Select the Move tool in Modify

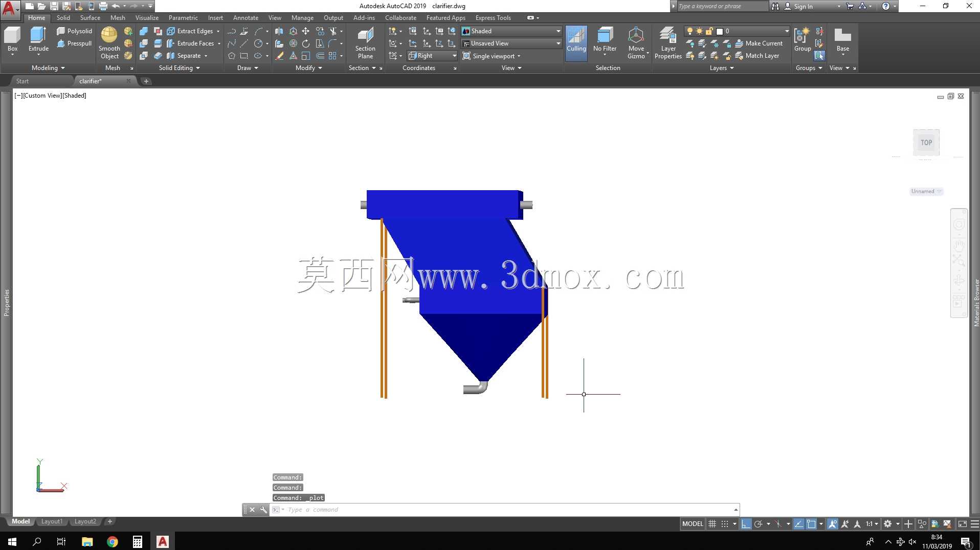305,31
